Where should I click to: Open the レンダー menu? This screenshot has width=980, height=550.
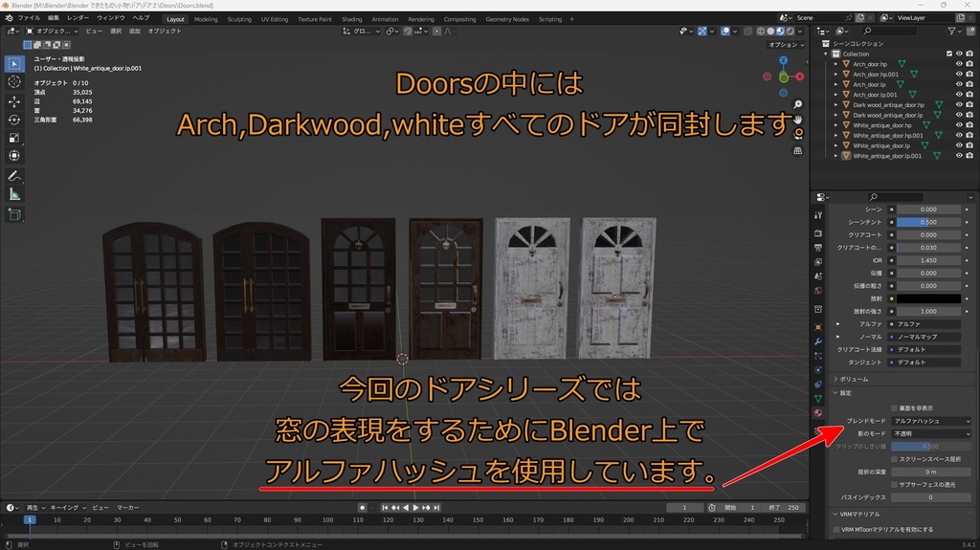coord(78,18)
